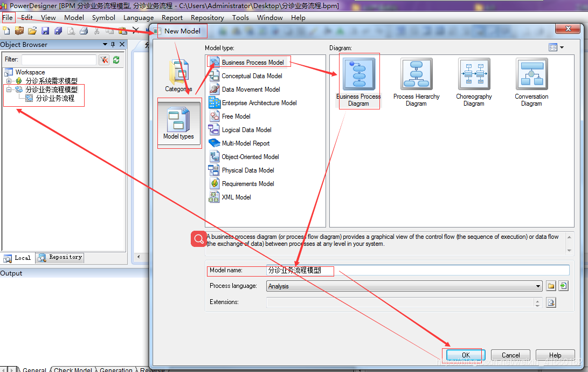The height and width of the screenshot is (372, 588).
Task: Open the Process language Analysis dropdown
Action: tap(404, 286)
